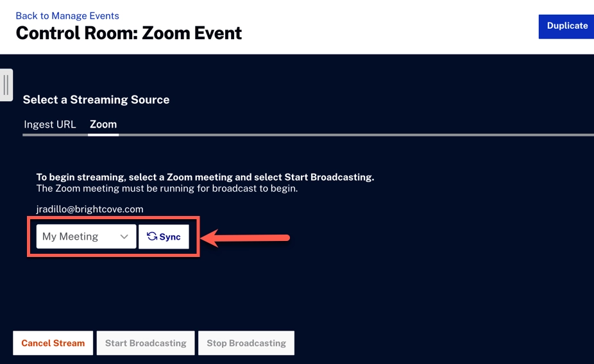Image resolution: width=594 pixels, height=364 pixels.
Task: Click Stop Broadcasting
Action: pyautogui.click(x=246, y=343)
